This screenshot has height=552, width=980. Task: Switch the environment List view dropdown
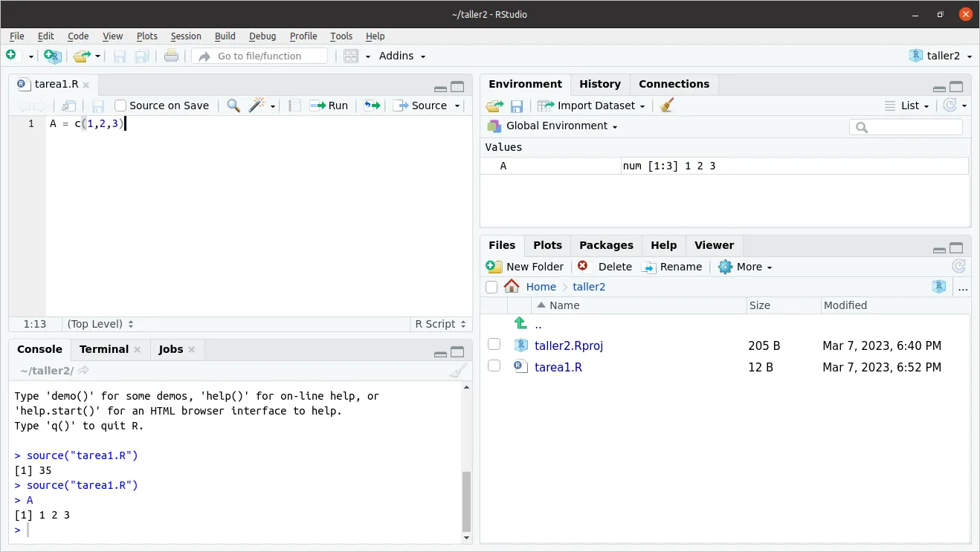pyautogui.click(x=906, y=105)
